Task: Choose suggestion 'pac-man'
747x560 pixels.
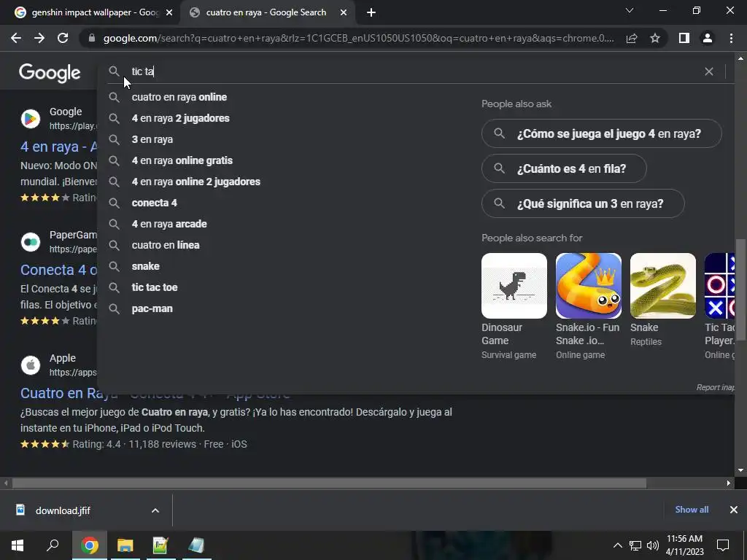Action: 152,308
